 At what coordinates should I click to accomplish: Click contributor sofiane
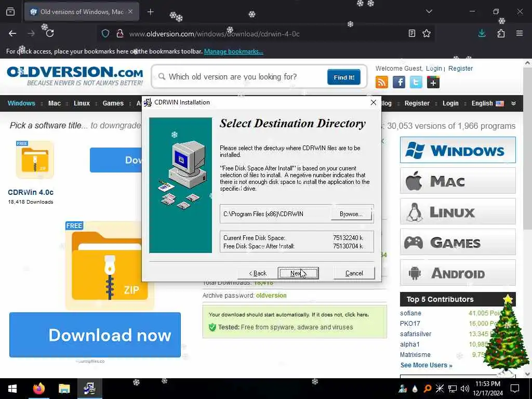point(410,313)
